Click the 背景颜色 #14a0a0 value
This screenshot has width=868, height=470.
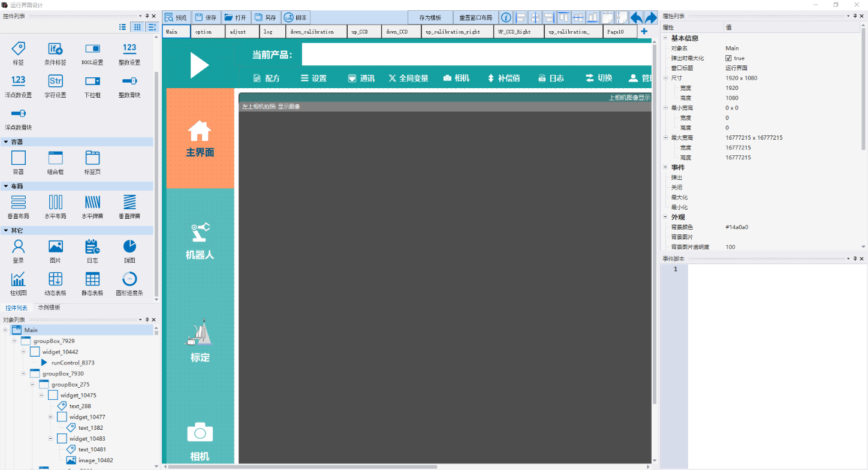(737, 227)
